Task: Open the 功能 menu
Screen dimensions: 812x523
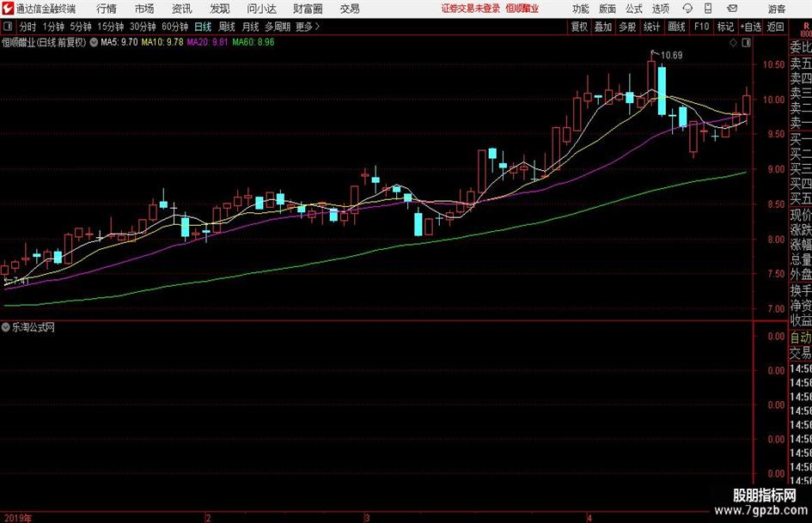Action: 581,9
